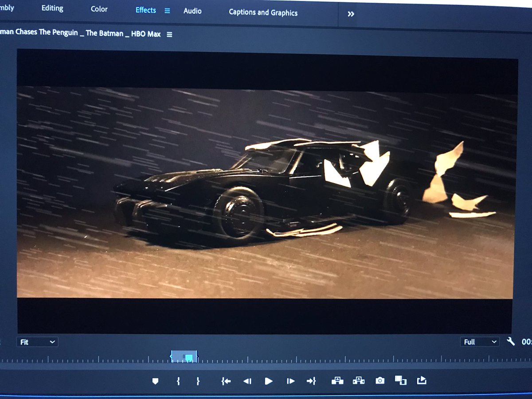Image resolution: width=532 pixels, height=399 pixels.
Task: Open the Audio workspace tab
Action: point(192,11)
